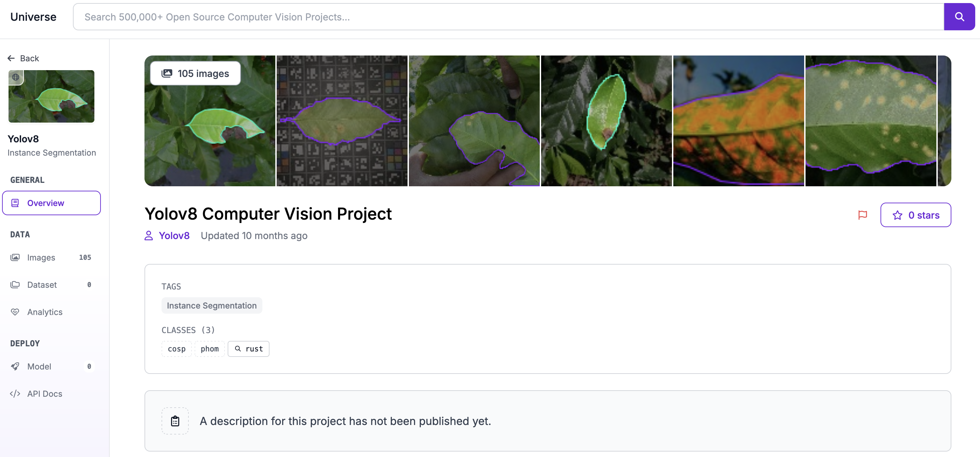
Task: Select the cosp class tag
Action: coord(177,349)
